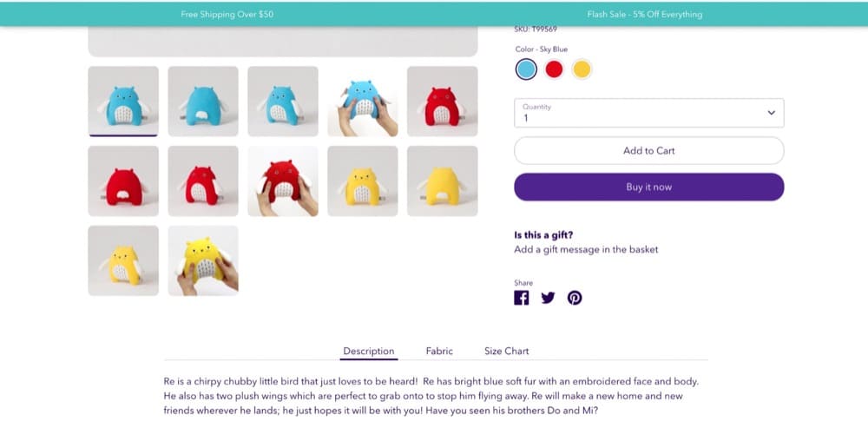The width and height of the screenshot is (868, 421).
Task: Open the Quantity dropdown
Action: (648, 113)
